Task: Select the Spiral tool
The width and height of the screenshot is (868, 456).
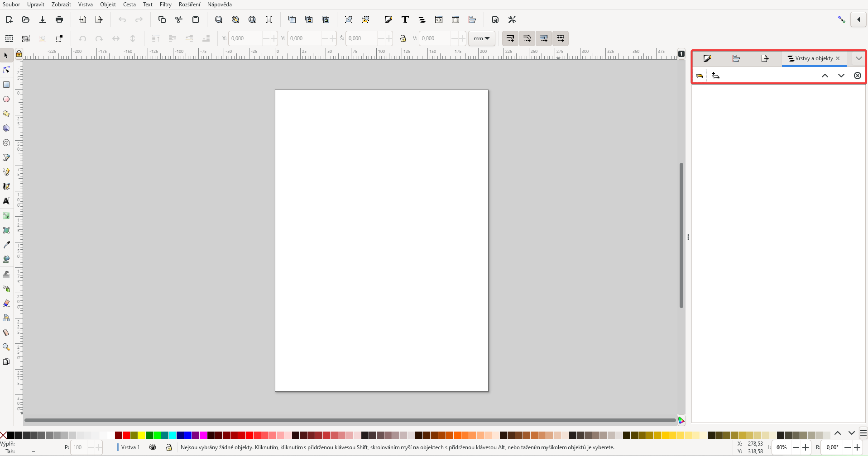Action: point(6,142)
